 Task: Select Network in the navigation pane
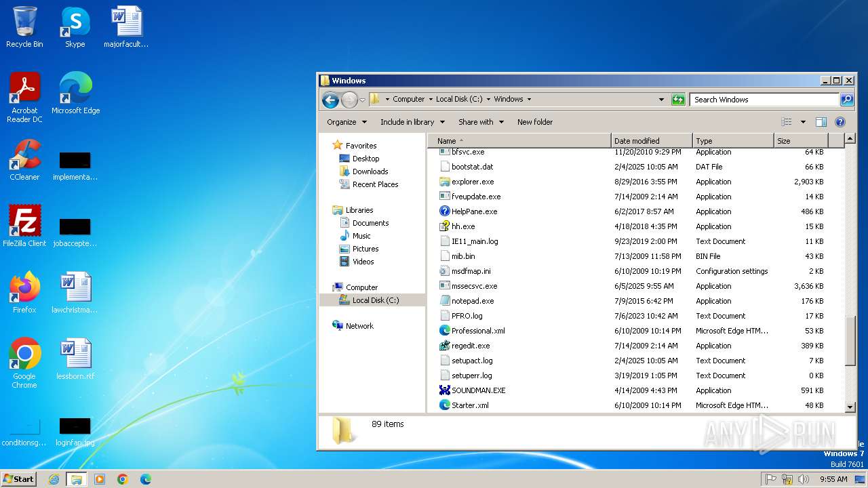pyautogui.click(x=359, y=326)
